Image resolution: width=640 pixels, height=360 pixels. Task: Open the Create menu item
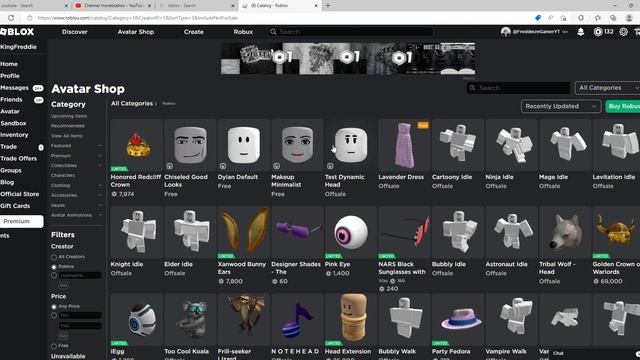(x=193, y=32)
